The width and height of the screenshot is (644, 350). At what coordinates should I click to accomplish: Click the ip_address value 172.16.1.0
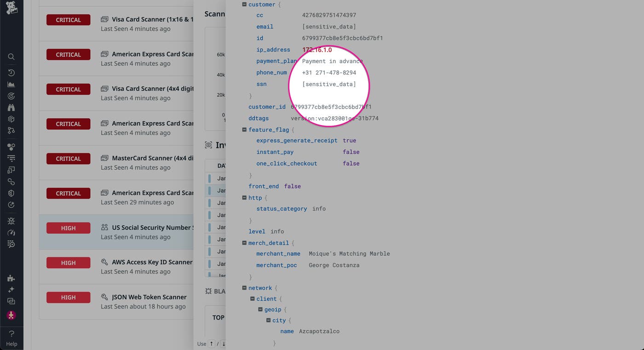(x=317, y=50)
